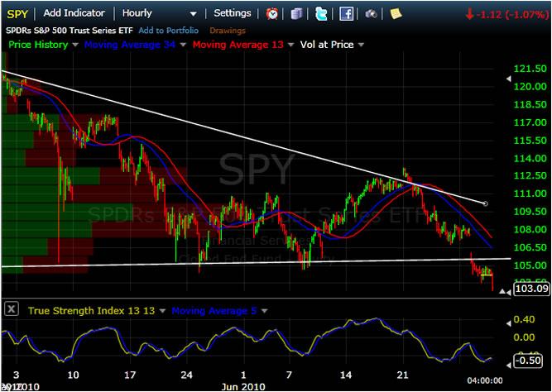Image resolution: width=552 pixels, height=392 pixels.
Task: Click the Price History label
Action: [38, 45]
